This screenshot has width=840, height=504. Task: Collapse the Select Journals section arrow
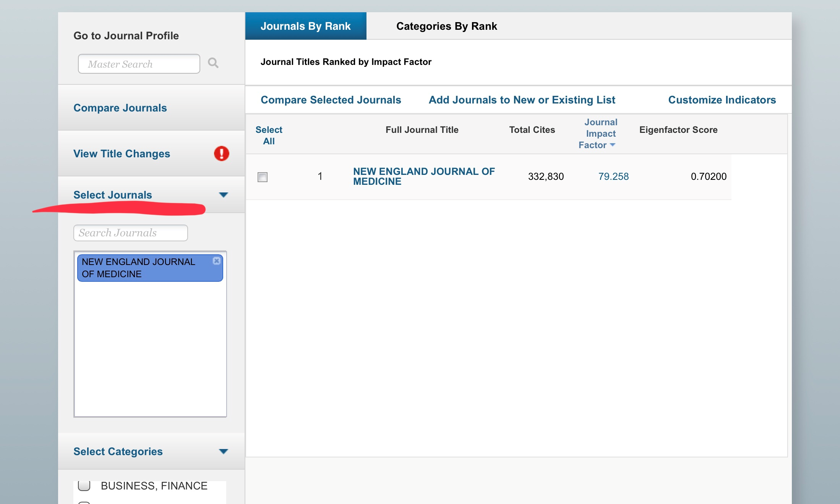[x=224, y=195]
